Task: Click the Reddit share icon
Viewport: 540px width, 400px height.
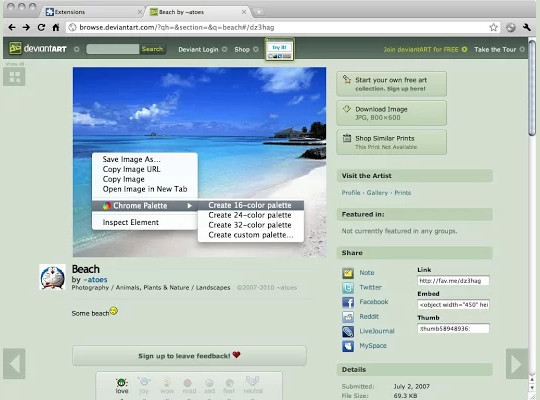Action: [348, 317]
